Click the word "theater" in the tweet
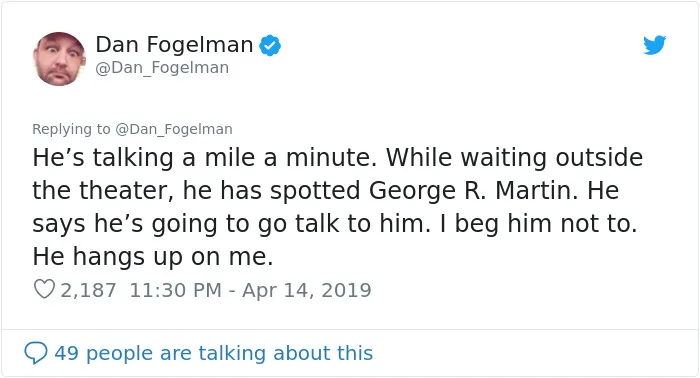Screen dimensions: 700x378 coord(126,191)
